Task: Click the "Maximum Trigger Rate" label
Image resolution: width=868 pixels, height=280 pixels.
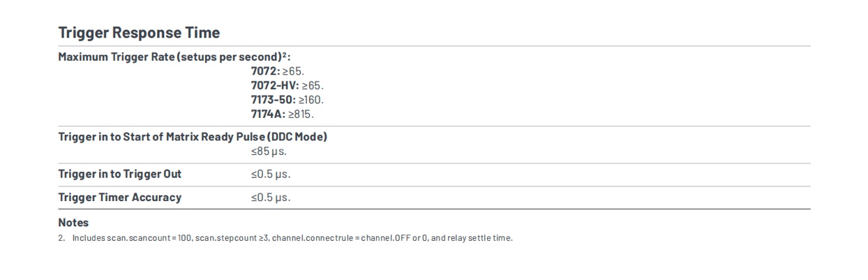Action: coord(116,57)
